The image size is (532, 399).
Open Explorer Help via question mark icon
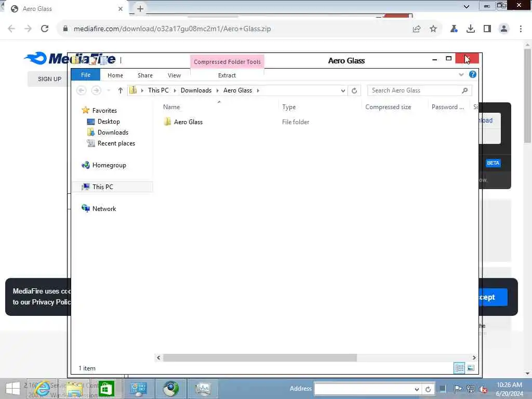click(x=472, y=74)
